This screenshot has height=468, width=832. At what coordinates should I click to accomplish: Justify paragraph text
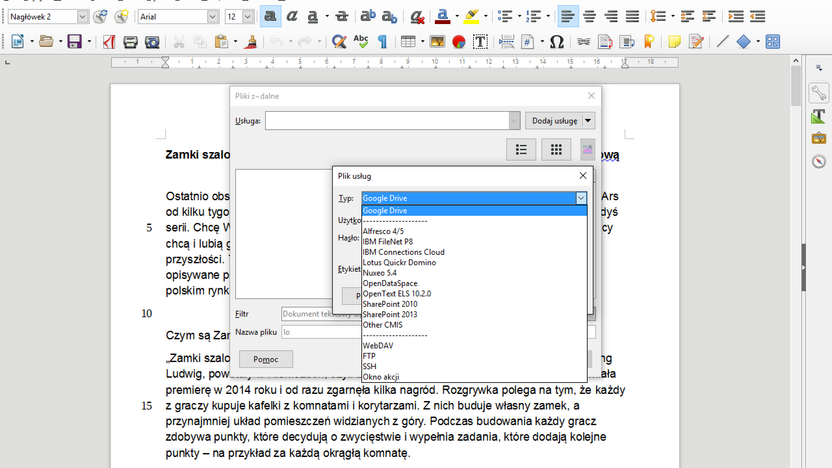(x=632, y=17)
